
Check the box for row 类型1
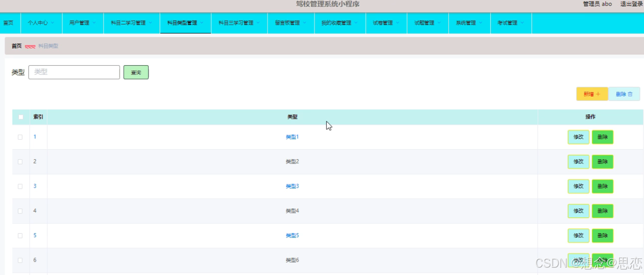point(20,137)
